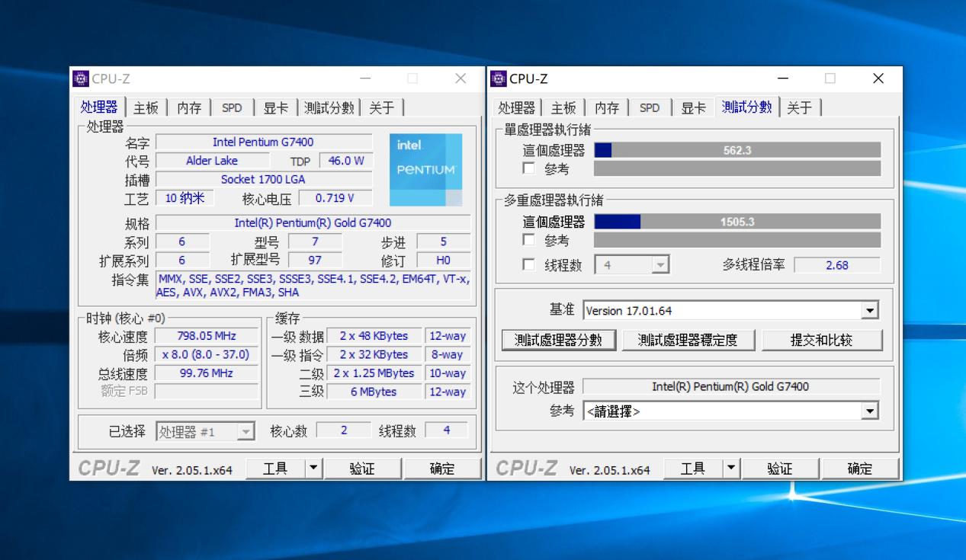Enable the 参考 checkbox under single-thread section

tap(529, 168)
